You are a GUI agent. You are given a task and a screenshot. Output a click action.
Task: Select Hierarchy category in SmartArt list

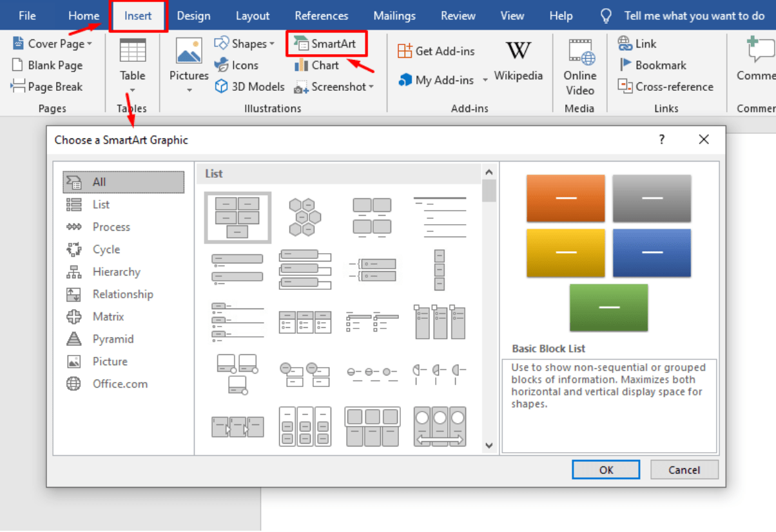116,272
